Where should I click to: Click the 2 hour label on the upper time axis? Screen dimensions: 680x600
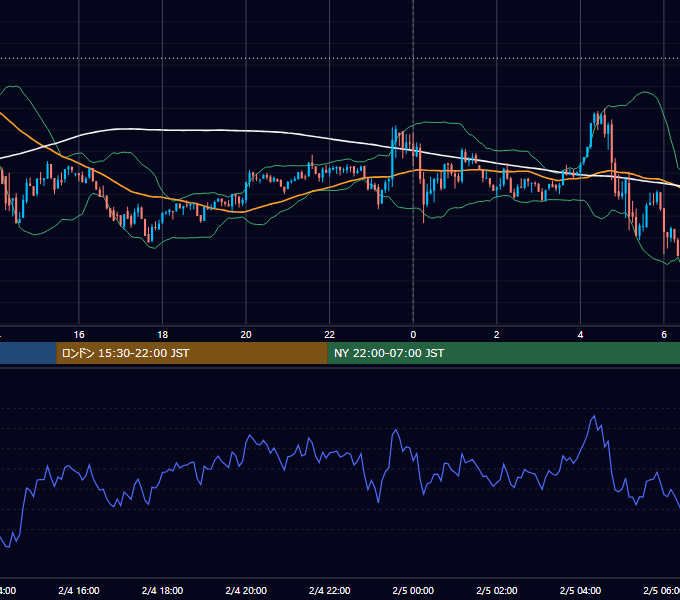(x=497, y=335)
